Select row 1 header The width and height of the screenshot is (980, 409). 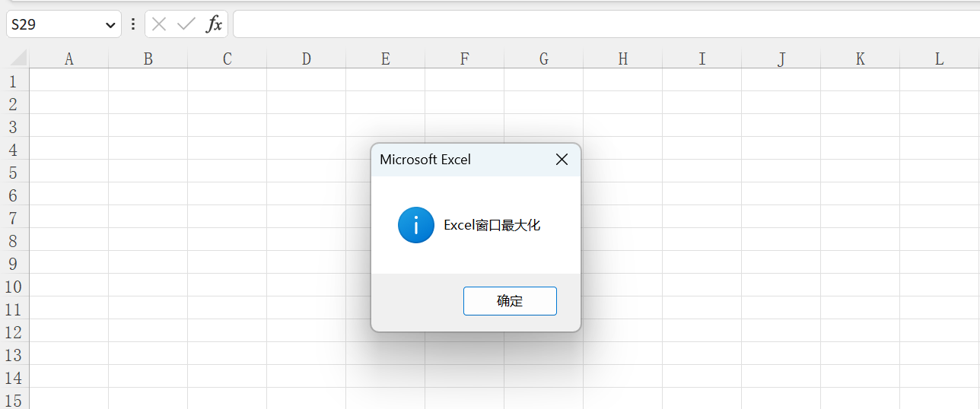[14, 81]
